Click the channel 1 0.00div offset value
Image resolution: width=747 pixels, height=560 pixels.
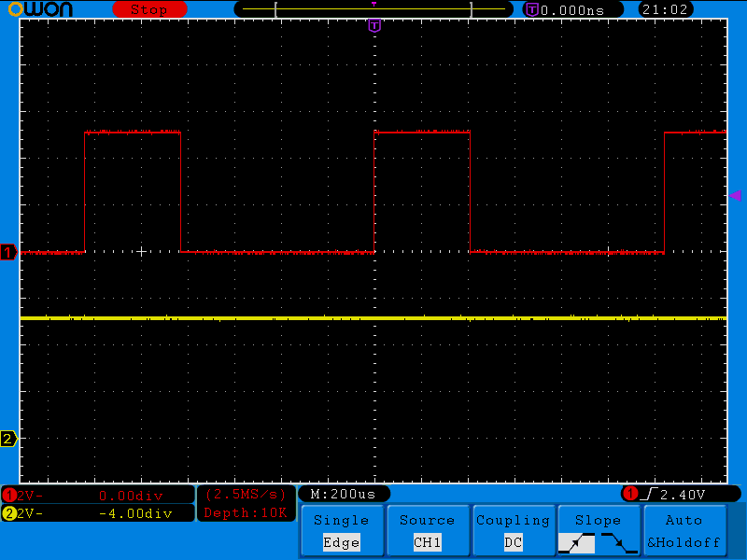(131, 496)
